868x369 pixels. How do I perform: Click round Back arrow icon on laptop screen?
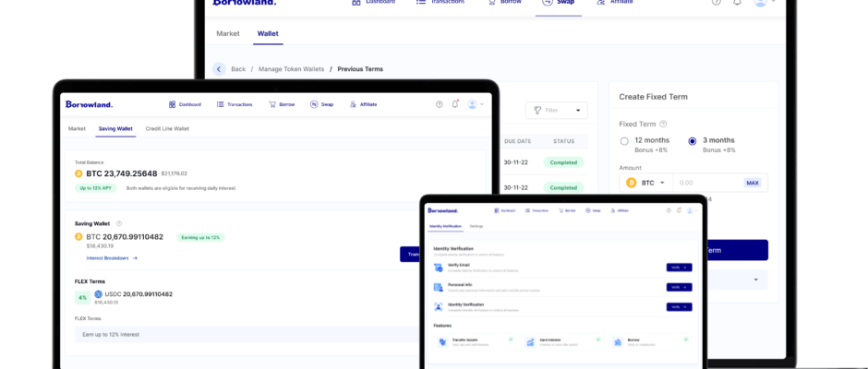(x=219, y=69)
